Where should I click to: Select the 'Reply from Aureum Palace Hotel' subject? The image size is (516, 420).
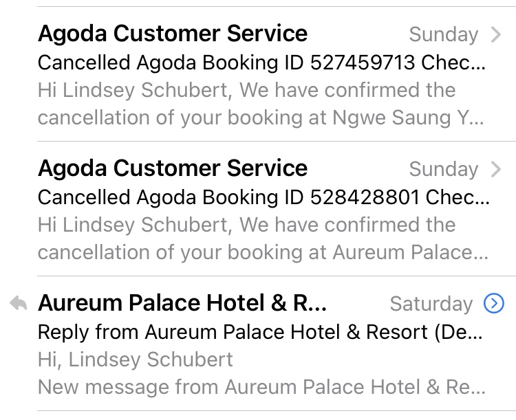(260, 332)
